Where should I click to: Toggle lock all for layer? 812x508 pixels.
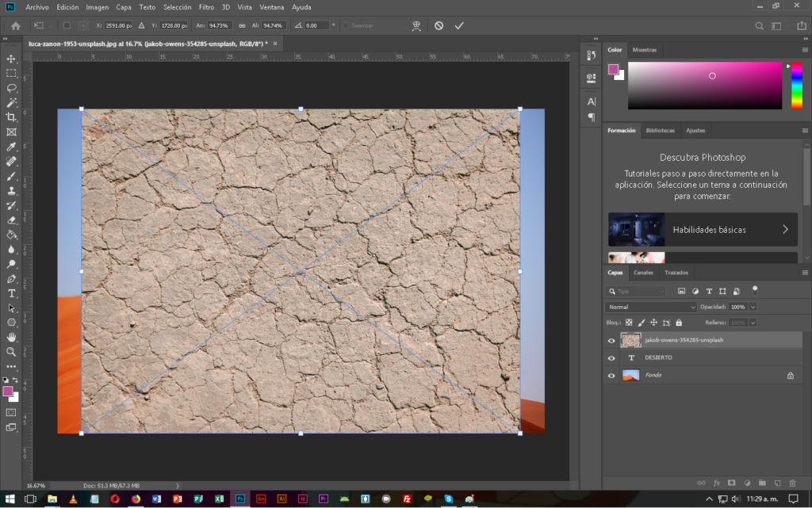coord(679,323)
